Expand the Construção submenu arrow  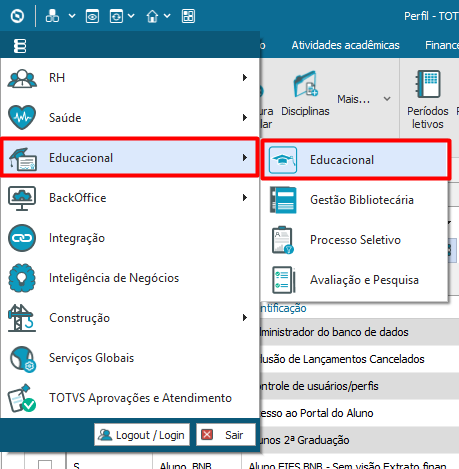[x=245, y=317]
